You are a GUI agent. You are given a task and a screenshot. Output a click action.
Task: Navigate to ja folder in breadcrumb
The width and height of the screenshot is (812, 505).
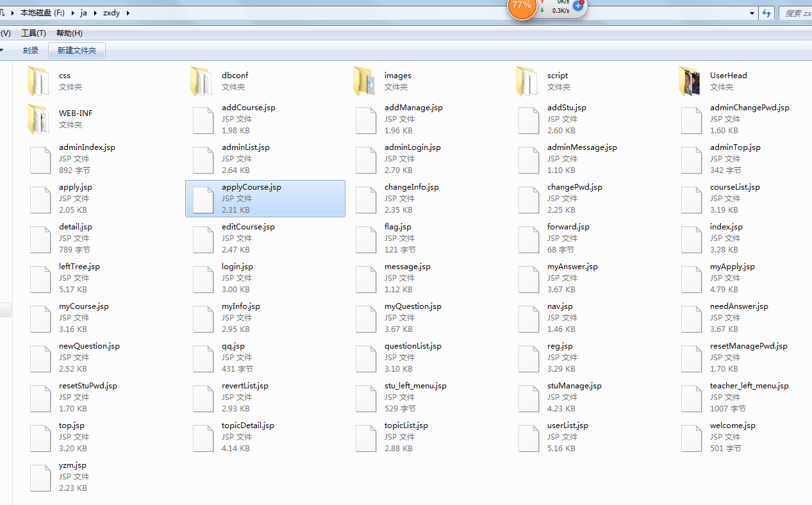(83, 13)
